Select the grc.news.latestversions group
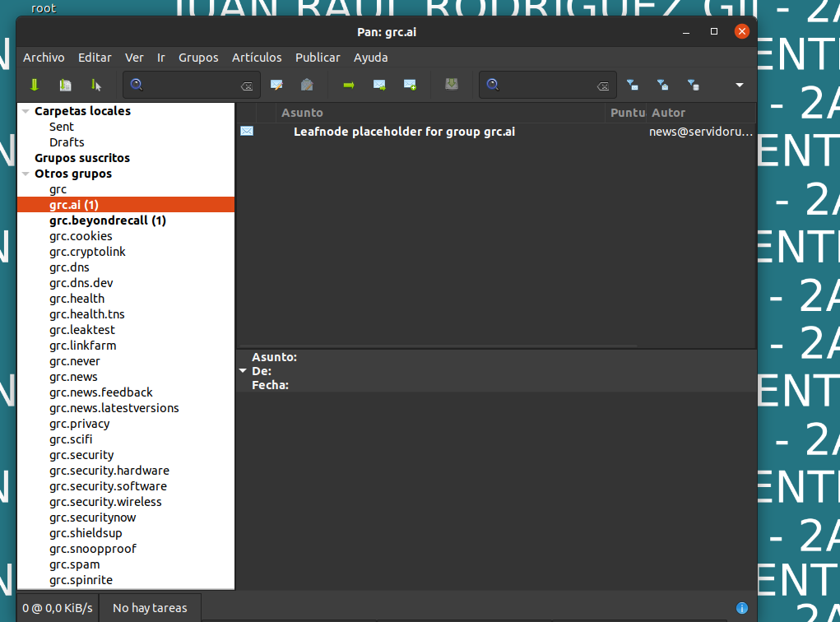 pyautogui.click(x=114, y=408)
